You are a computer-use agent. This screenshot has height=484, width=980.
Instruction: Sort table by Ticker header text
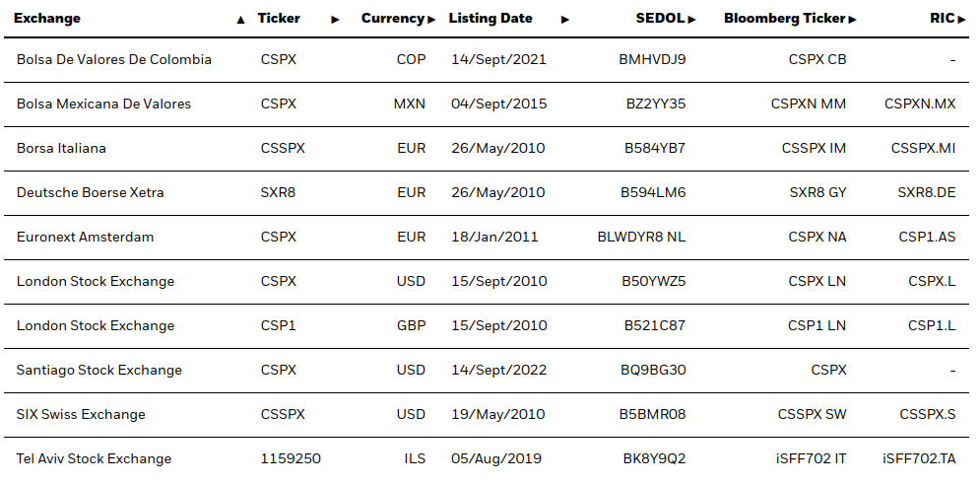click(x=279, y=19)
